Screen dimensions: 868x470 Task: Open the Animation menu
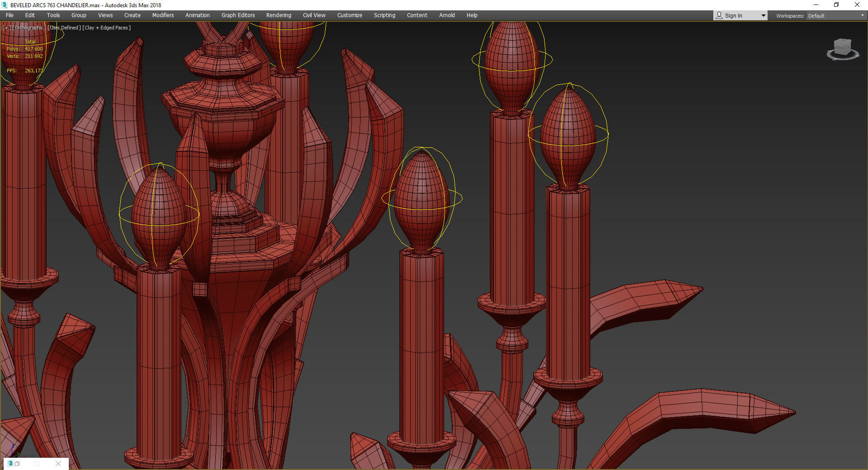pos(198,15)
